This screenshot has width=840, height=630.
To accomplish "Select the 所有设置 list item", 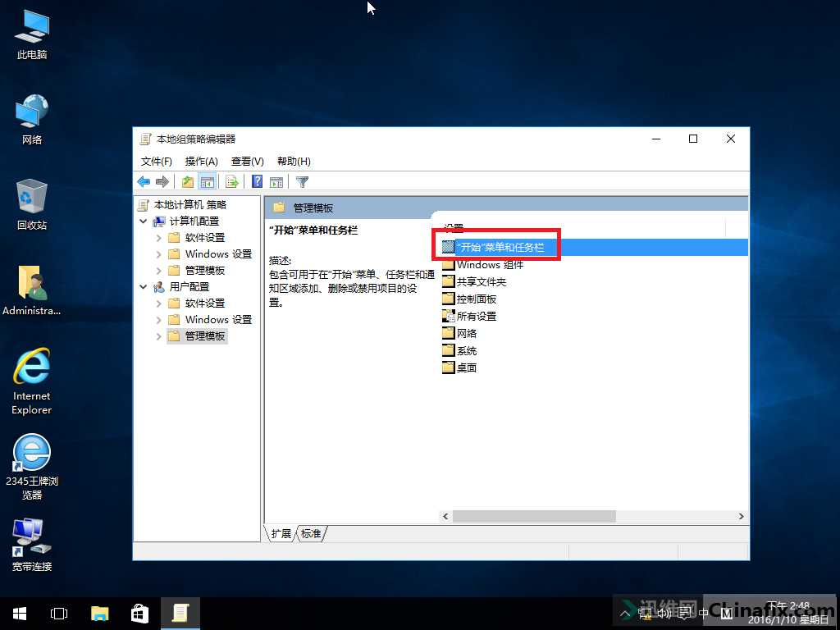I will pos(469,316).
